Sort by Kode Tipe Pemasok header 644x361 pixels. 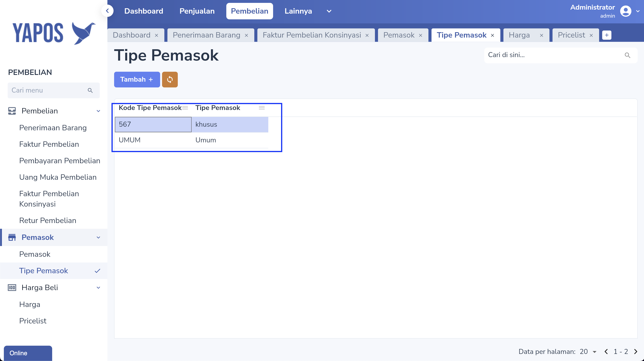click(150, 108)
